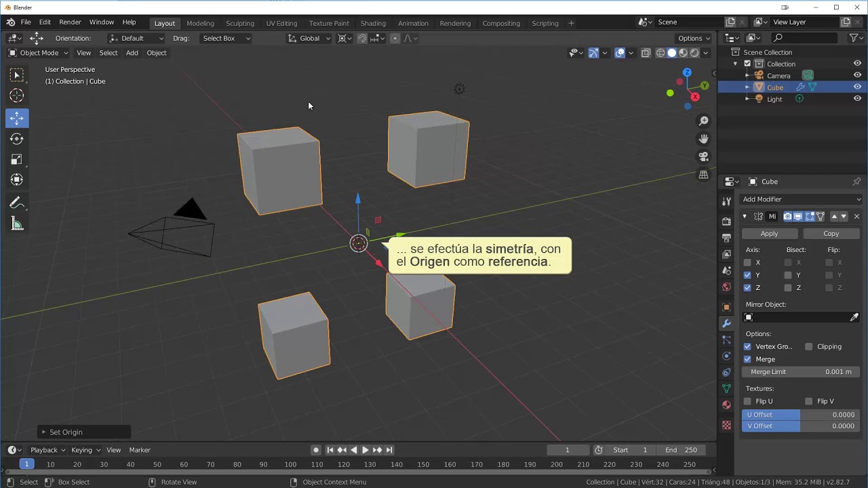868x488 pixels.
Task: Switch to the Shading workspace tab
Action: [373, 23]
